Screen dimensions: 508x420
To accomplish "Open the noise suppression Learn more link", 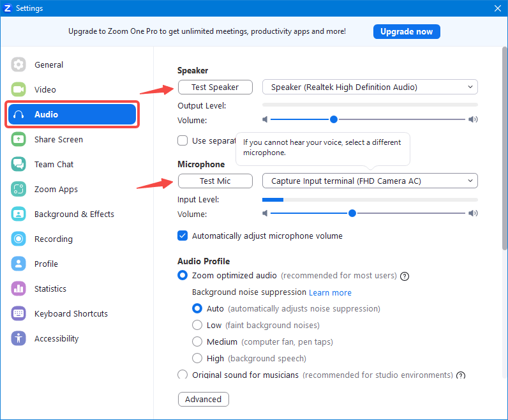I will coord(330,292).
